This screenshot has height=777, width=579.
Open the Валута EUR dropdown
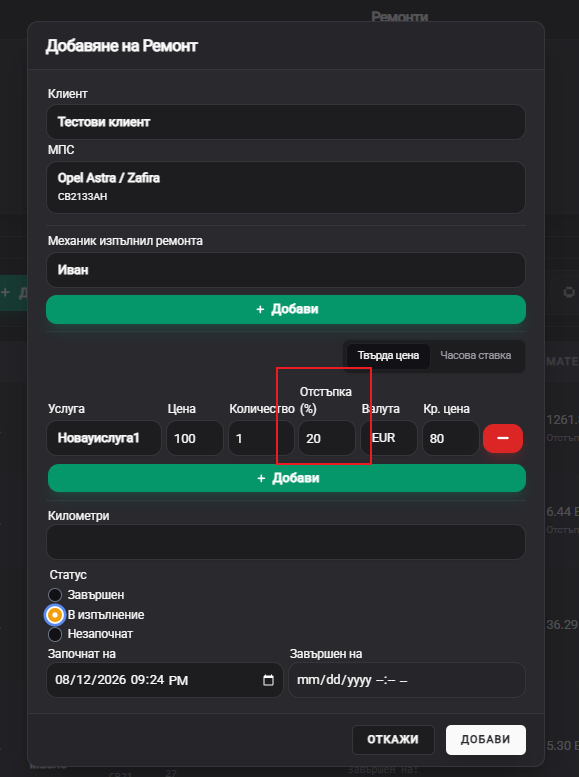pyautogui.click(x=389, y=438)
